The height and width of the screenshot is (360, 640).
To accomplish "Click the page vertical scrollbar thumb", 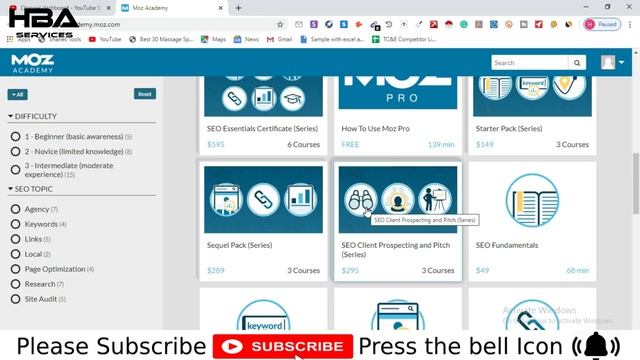I will coord(636,183).
